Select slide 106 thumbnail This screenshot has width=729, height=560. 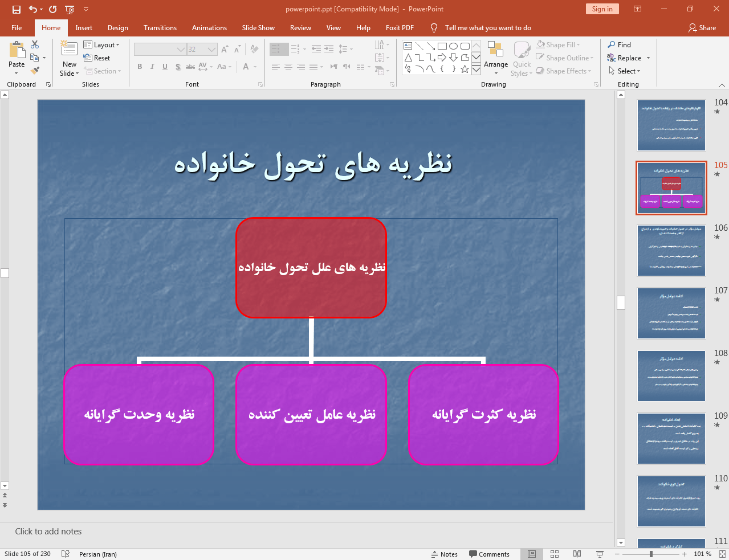(671, 251)
